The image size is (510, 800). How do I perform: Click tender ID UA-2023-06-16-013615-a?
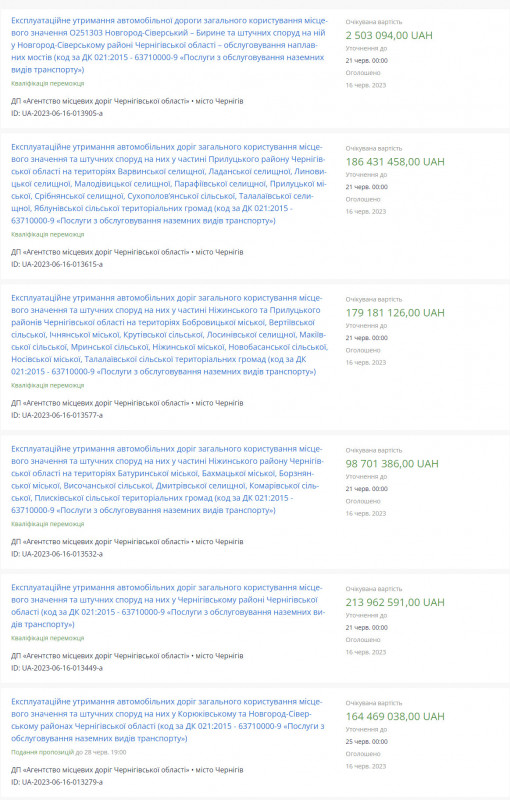[57, 264]
